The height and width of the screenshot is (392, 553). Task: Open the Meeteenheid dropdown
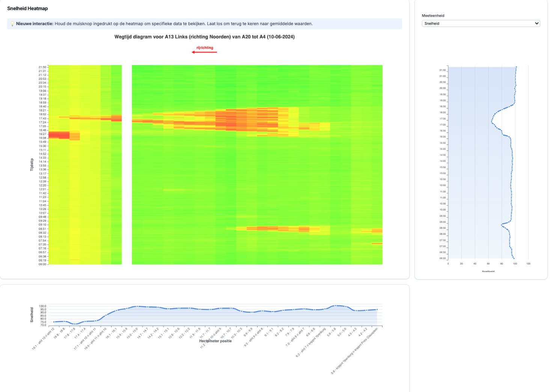point(481,23)
